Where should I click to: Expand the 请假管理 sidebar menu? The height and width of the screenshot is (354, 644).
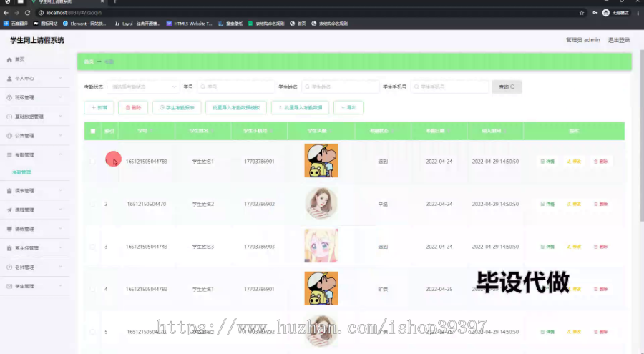[x=35, y=229]
